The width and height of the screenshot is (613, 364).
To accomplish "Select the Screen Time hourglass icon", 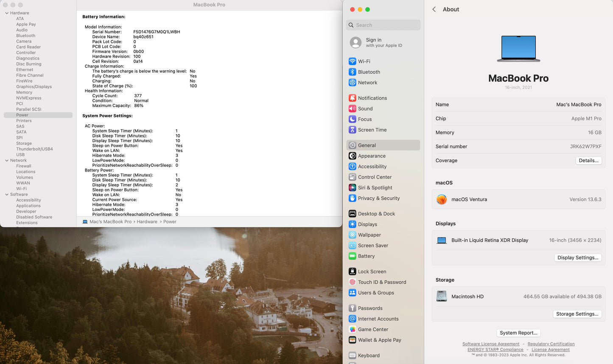I will 352,130.
